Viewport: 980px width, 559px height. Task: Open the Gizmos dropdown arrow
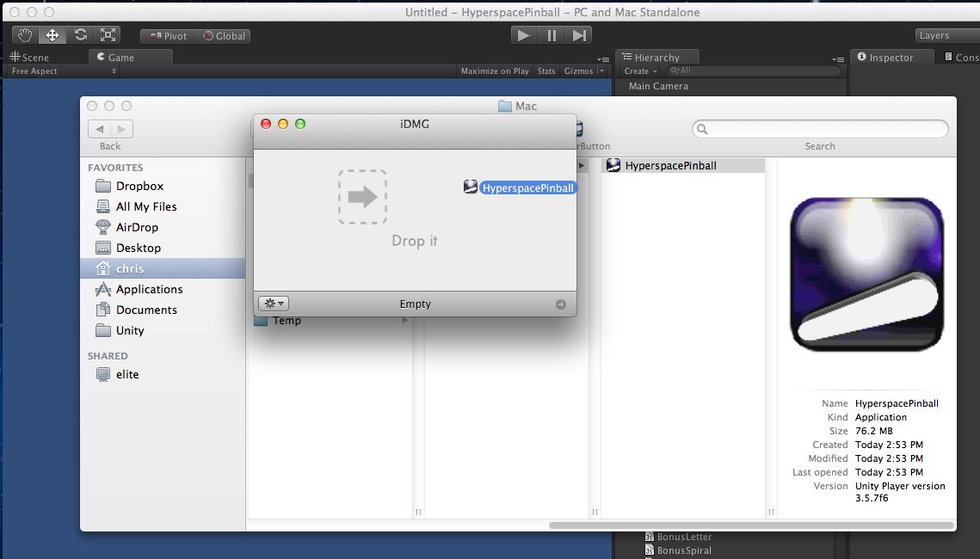602,71
